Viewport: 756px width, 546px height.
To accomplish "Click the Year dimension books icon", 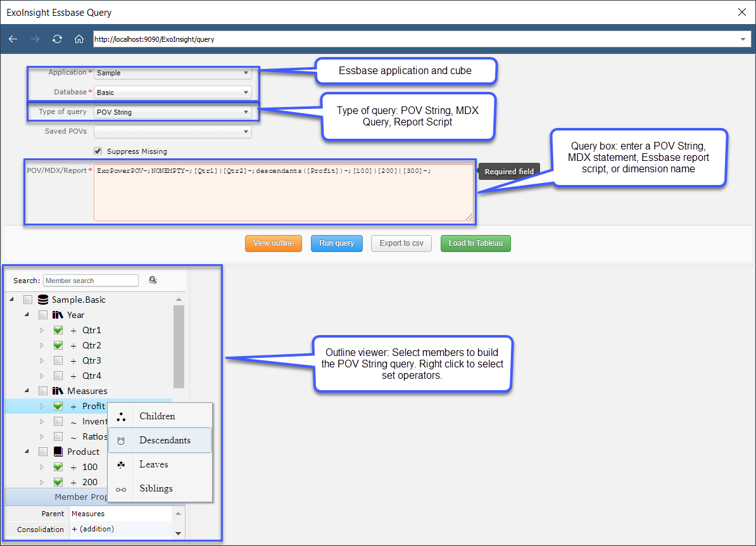I will pyautogui.click(x=58, y=315).
